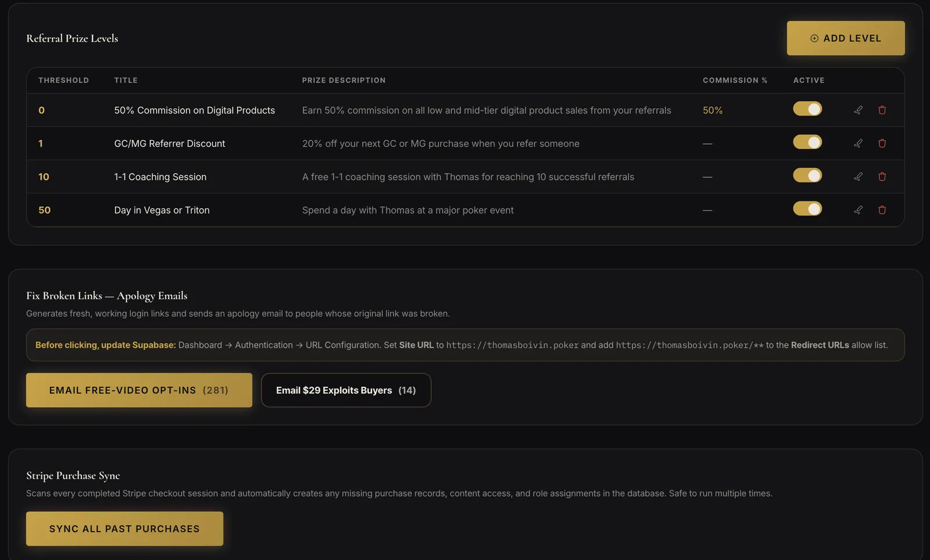Email $29 Exploits Buyers (14)
Viewport: 930px width, 560px height.
coord(346,390)
